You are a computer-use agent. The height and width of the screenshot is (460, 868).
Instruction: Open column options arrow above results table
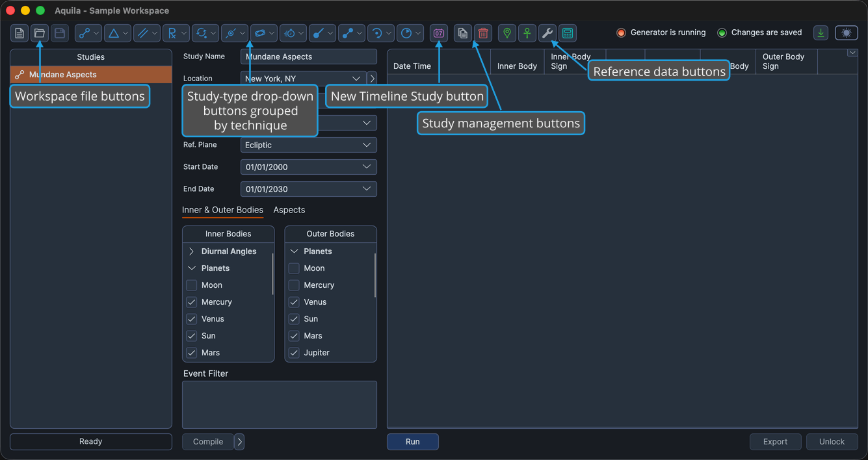click(852, 53)
